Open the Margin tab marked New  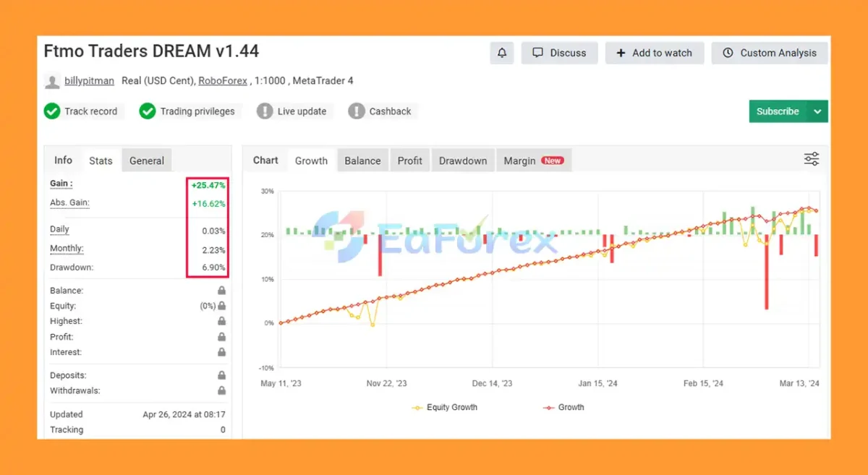[533, 161]
